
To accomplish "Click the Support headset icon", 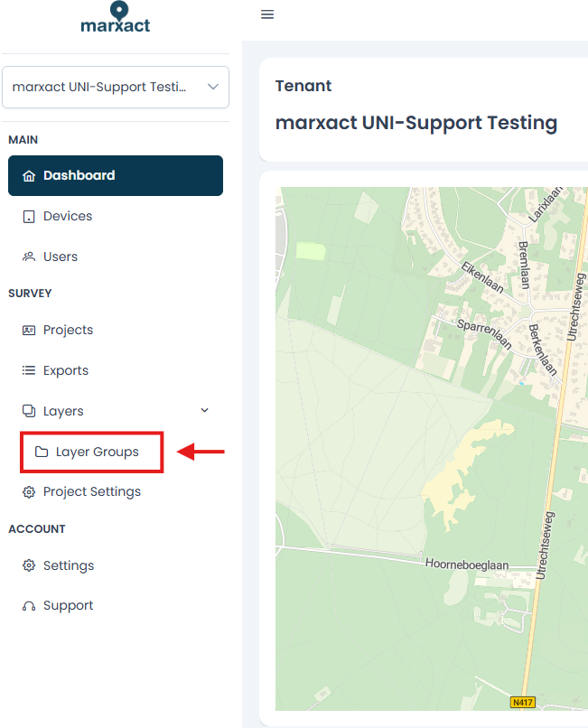I will tap(29, 606).
